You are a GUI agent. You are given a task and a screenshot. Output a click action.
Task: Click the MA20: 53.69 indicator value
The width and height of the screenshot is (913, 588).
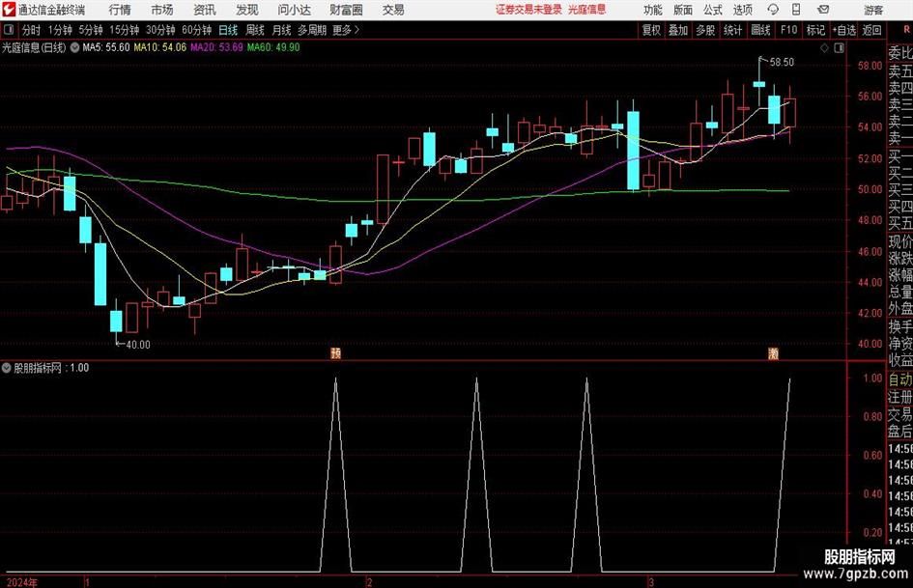pyautogui.click(x=216, y=47)
